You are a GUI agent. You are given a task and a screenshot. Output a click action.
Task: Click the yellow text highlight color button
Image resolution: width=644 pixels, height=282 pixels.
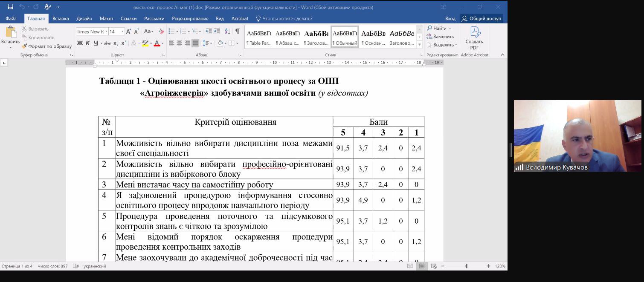[x=145, y=43]
